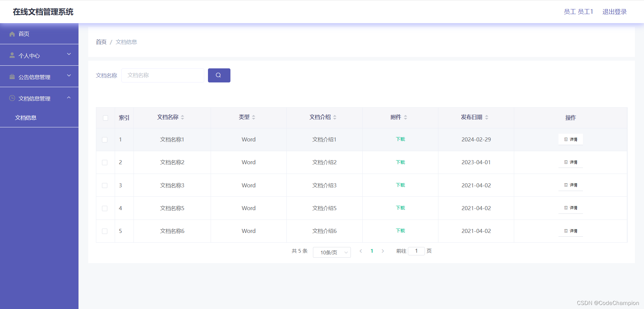Viewport: 644px width, 309px height.
Task: Open the 个人中心 sidebar menu
Action: pos(39,55)
